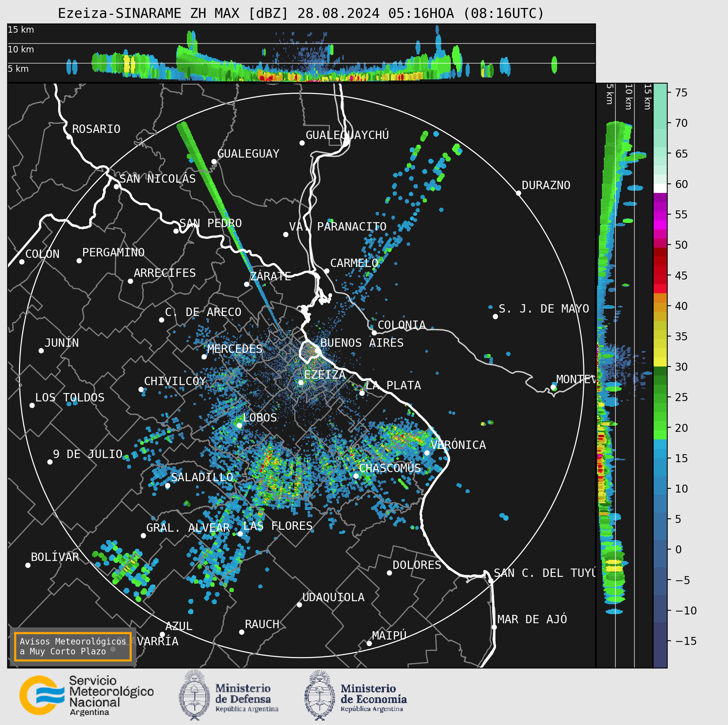Click the SAN PEDRO city marker dot
Screen dimensions: 728x725
pyautogui.click(x=176, y=231)
